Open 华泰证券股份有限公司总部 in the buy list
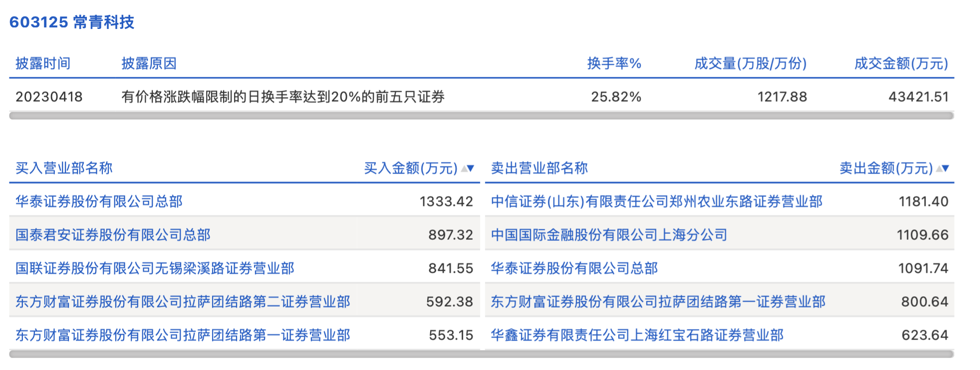980x370 pixels. (x=99, y=201)
